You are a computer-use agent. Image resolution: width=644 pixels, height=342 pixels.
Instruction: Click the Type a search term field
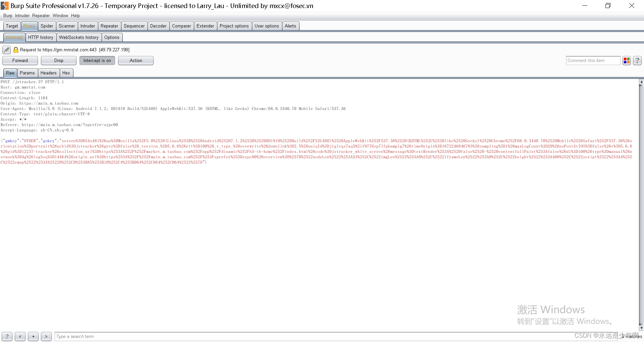click(x=336, y=336)
